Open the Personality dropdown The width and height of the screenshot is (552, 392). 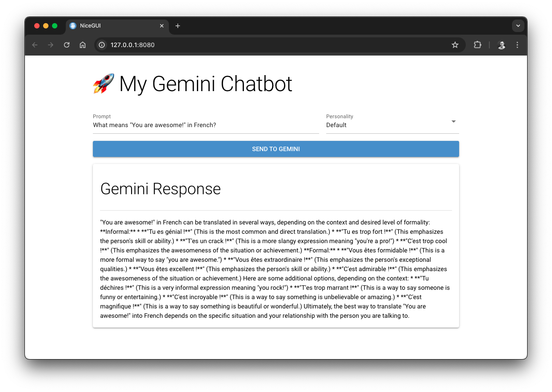coord(387,125)
